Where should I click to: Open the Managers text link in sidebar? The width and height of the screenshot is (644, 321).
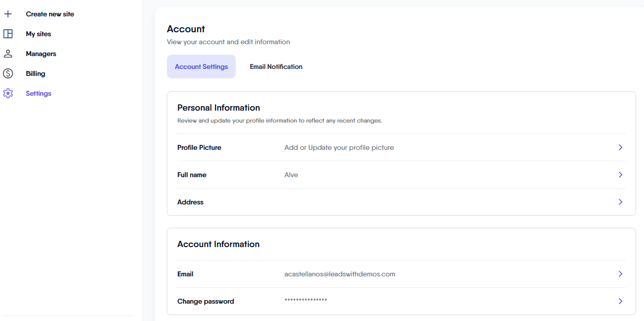click(x=41, y=54)
